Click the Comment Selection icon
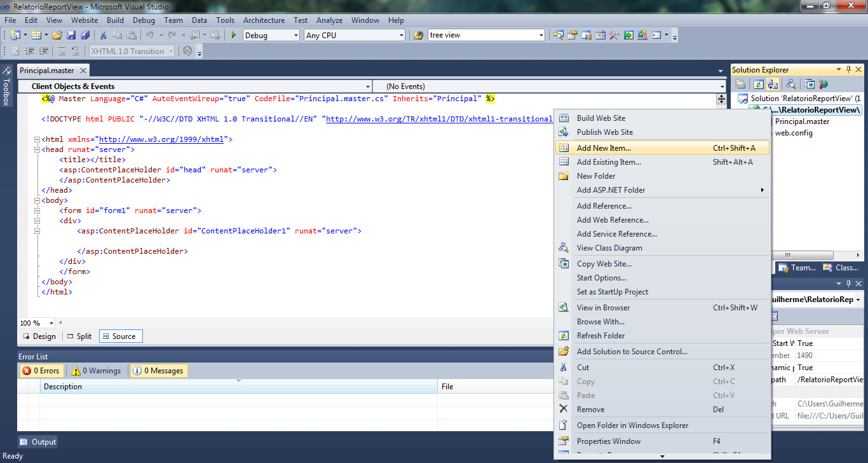 click(x=61, y=51)
